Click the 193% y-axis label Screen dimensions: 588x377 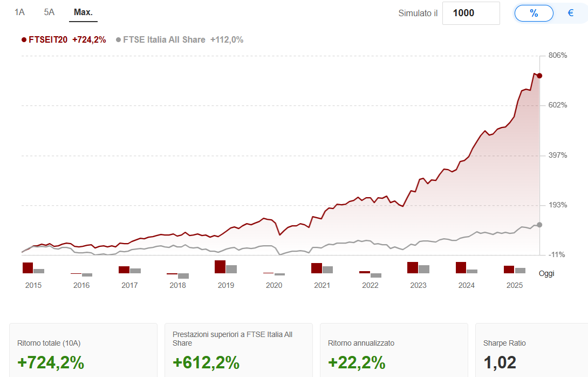(x=558, y=205)
